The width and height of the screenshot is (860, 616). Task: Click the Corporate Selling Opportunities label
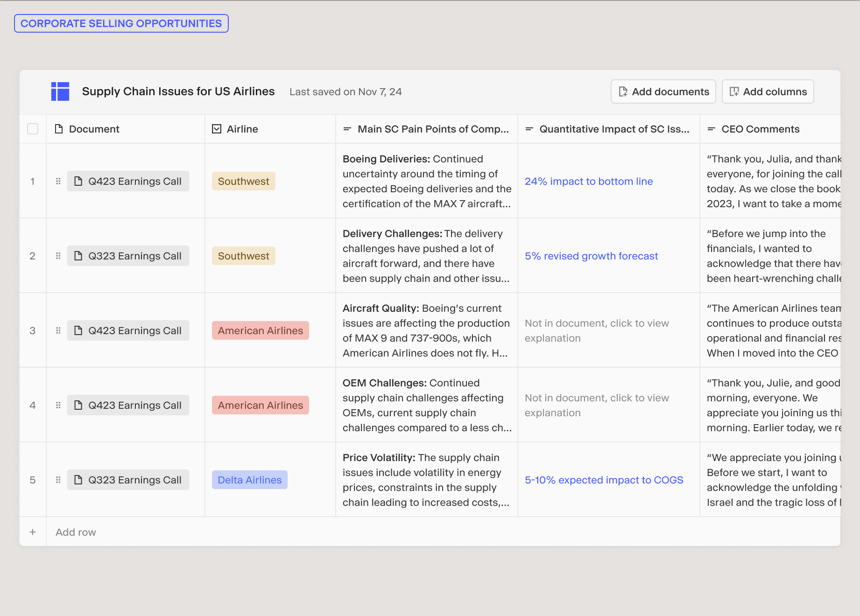(121, 23)
